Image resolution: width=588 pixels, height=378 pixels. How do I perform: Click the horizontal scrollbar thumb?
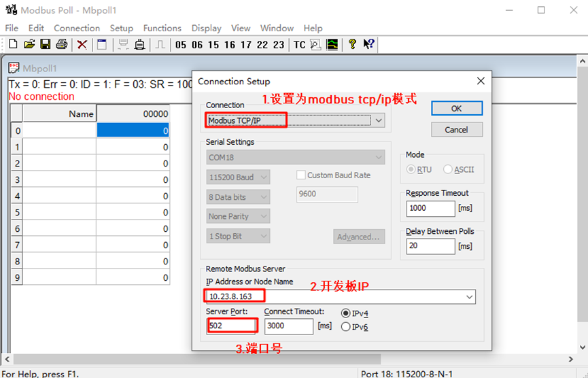tap(197, 359)
